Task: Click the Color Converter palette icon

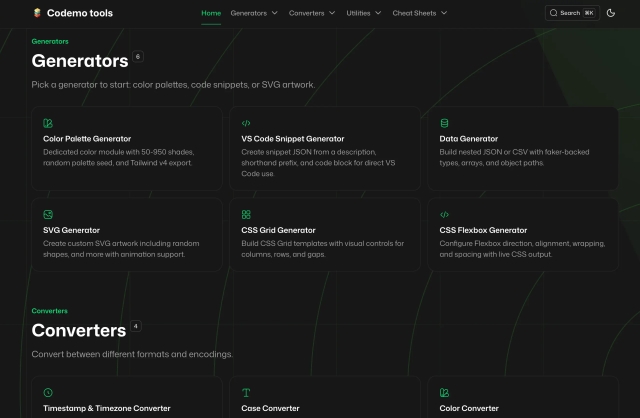Action: tap(444, 393)
